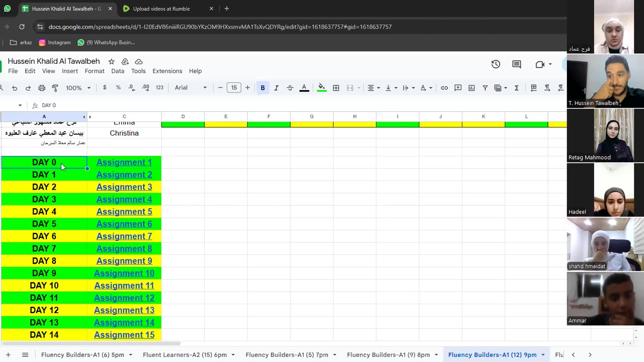Viewport: 644px width, 362px height.
Task: Open the Assignment 10 link
Action: click(x=124, y=273)
